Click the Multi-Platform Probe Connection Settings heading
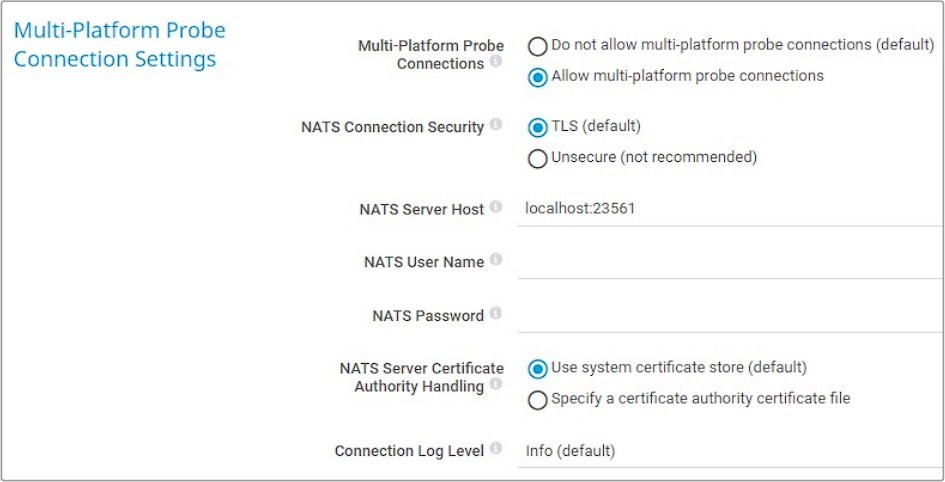Viewport: 945px width, 482px height. [x=120, y=44]
